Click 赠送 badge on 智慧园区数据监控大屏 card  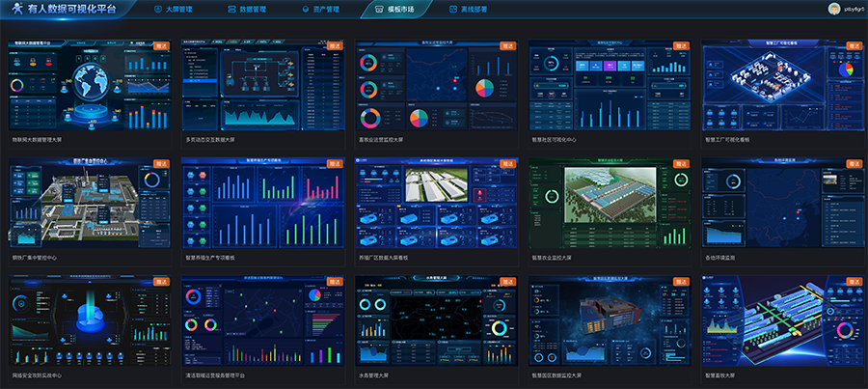[x=682, y=282]
